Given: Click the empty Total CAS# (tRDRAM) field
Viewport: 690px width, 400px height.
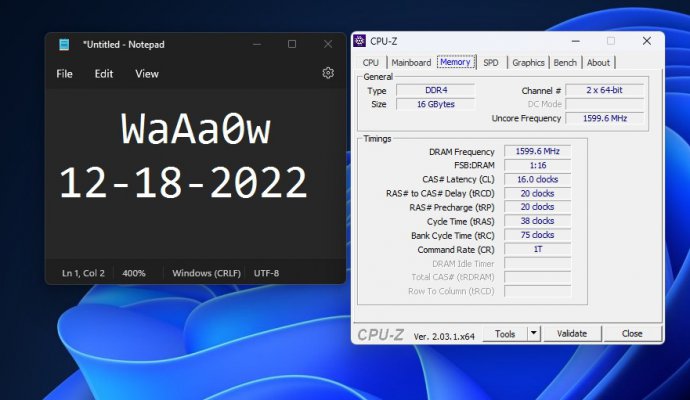Looking at the screenshot, I should click(x=537, y=277).
